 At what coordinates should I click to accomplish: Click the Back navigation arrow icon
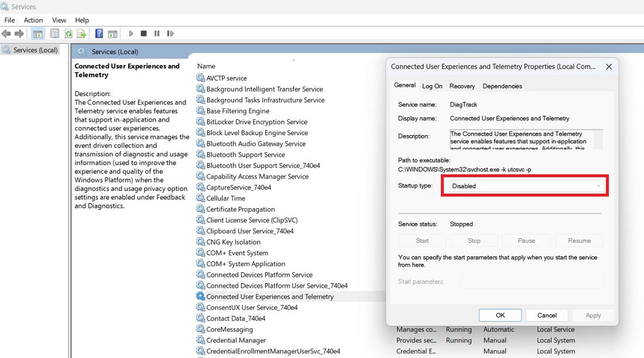(6, 33)
